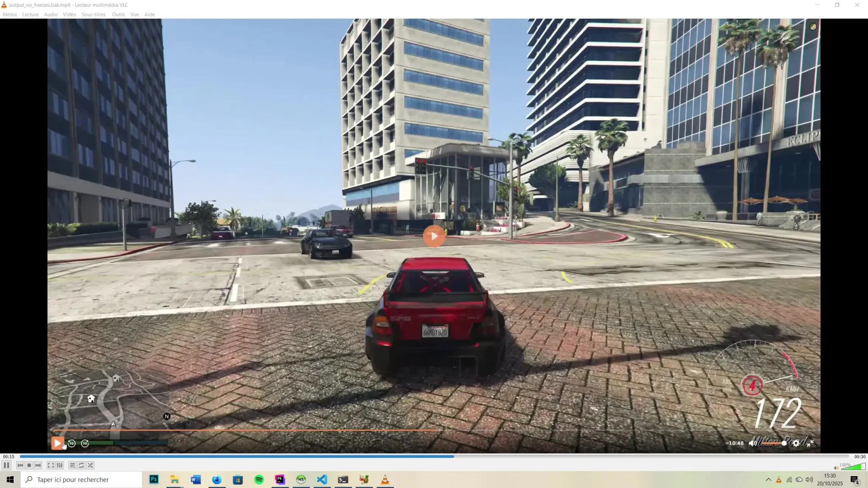The height and width of the screenshot is (488, 868).
Task: Open the Média menu
Action: [x=10, y=14]
